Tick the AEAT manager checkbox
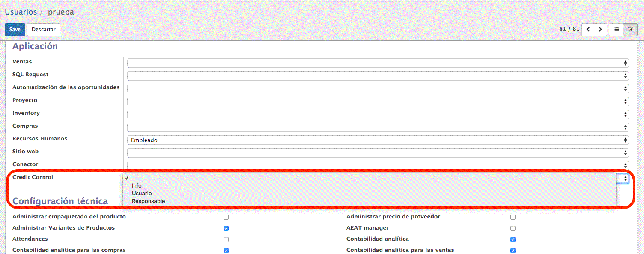Screen dimensions: 644x254 click(513, 228)
